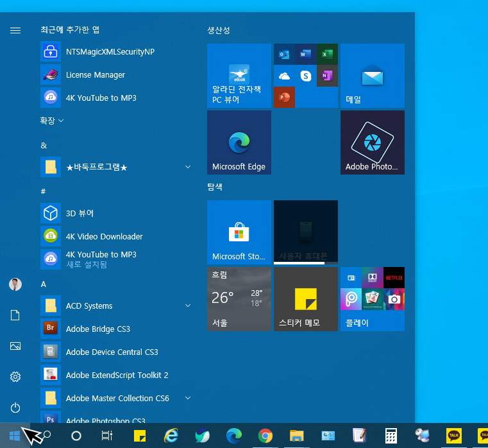
Task: Open Pictures folder icon in Start sidebar
Action: [15, 346]
